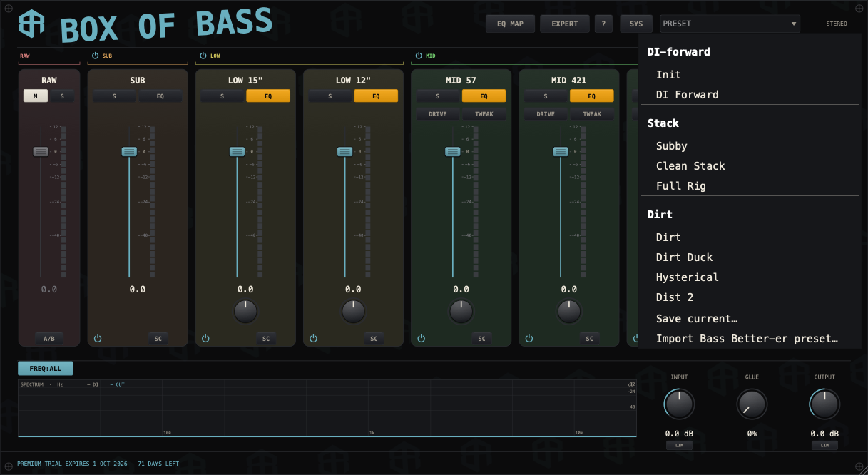This screenshot has height=475, width=868.
Task: Click SC button on the LOW 15" channel
Action: [266, 339]
